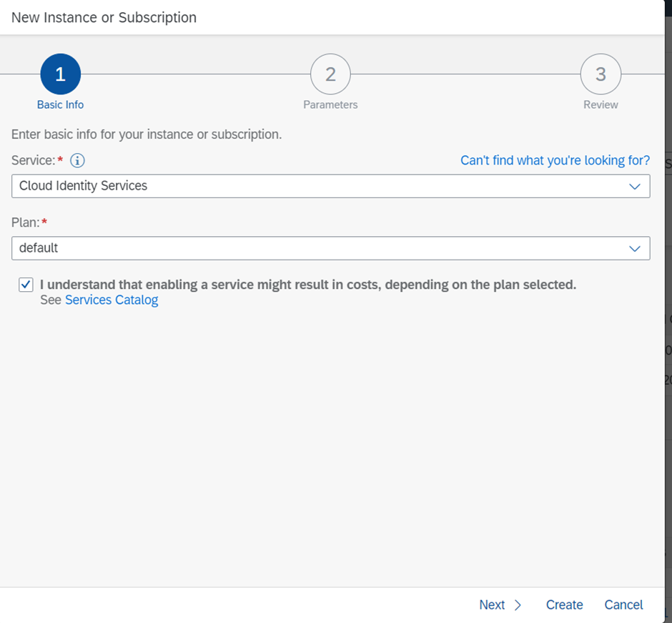Click the Create button

coord(564,605)
